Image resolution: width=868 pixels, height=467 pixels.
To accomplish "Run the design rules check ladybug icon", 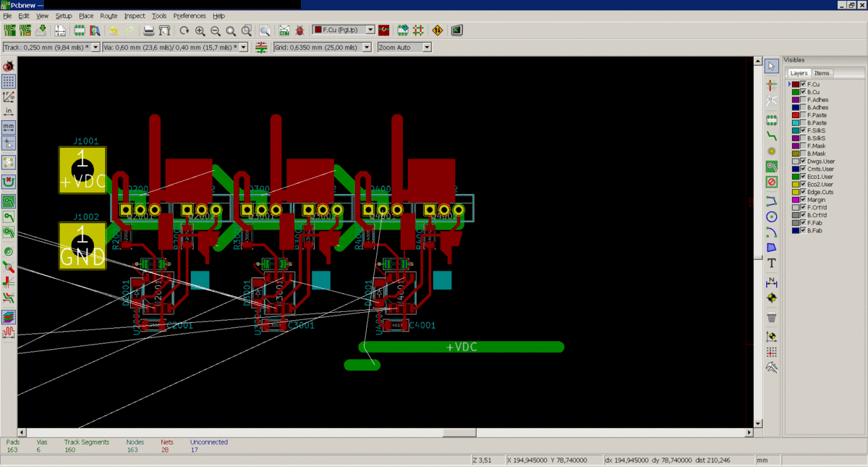I will (299, 30).
